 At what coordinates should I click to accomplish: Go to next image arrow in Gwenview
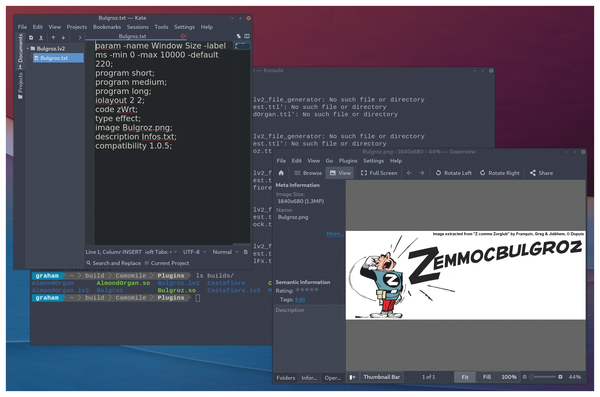422,173
